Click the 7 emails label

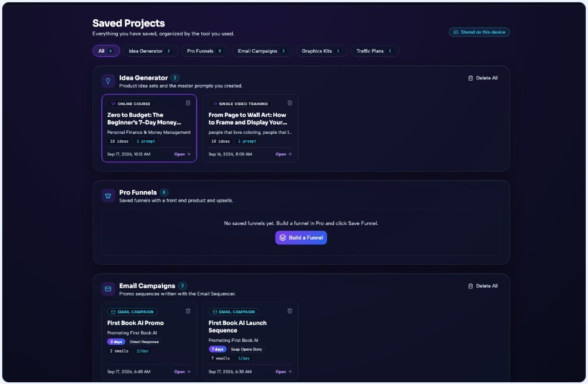[221, 358]
